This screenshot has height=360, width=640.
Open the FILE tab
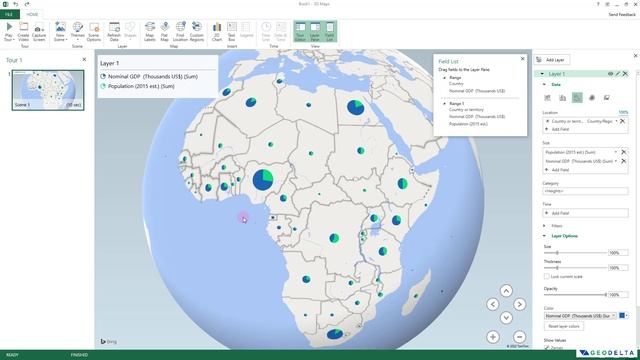tap(9, 14)
